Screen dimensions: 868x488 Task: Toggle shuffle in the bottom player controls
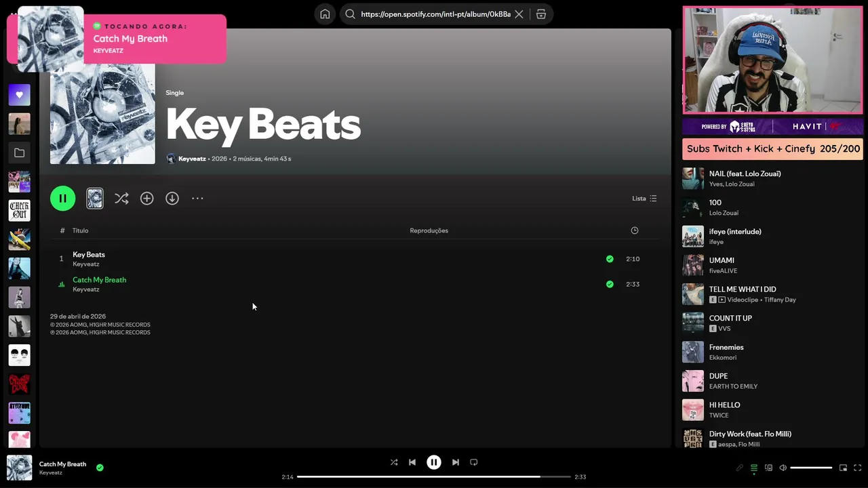click(394, 462)
